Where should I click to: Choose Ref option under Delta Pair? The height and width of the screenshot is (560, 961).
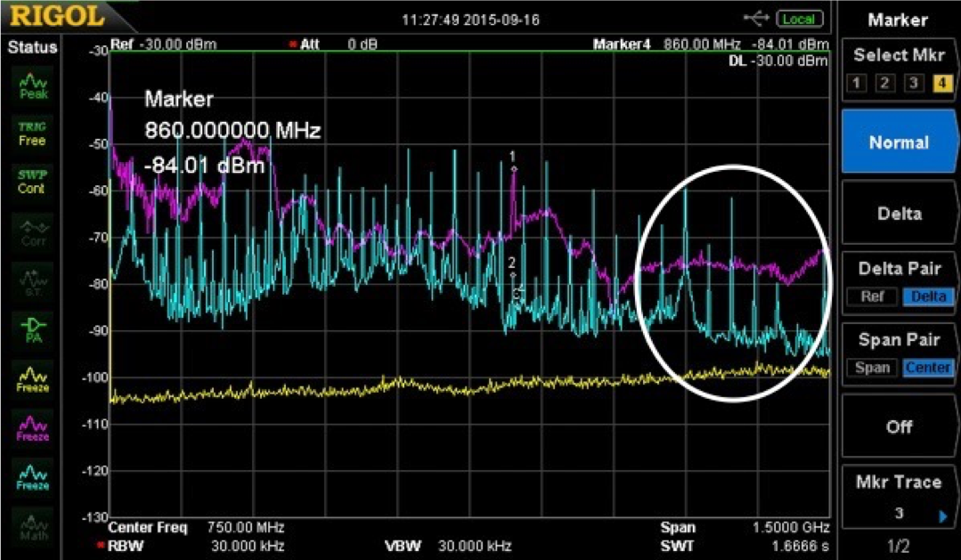tap(873, 297)
